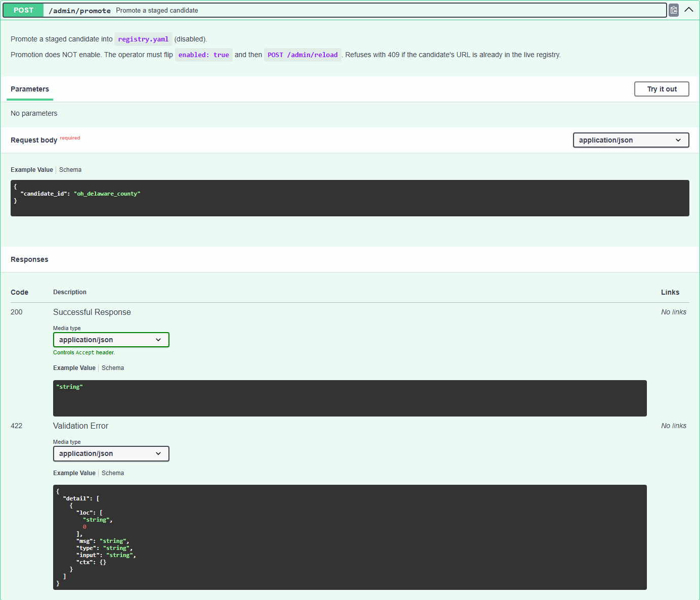Click the 'No parameters' text

[34, 113]
